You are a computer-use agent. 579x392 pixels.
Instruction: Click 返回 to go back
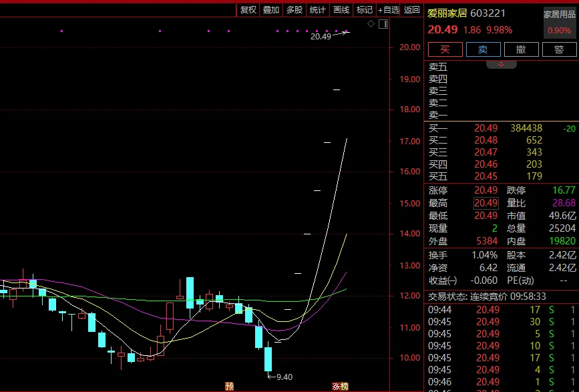(412, 10)
